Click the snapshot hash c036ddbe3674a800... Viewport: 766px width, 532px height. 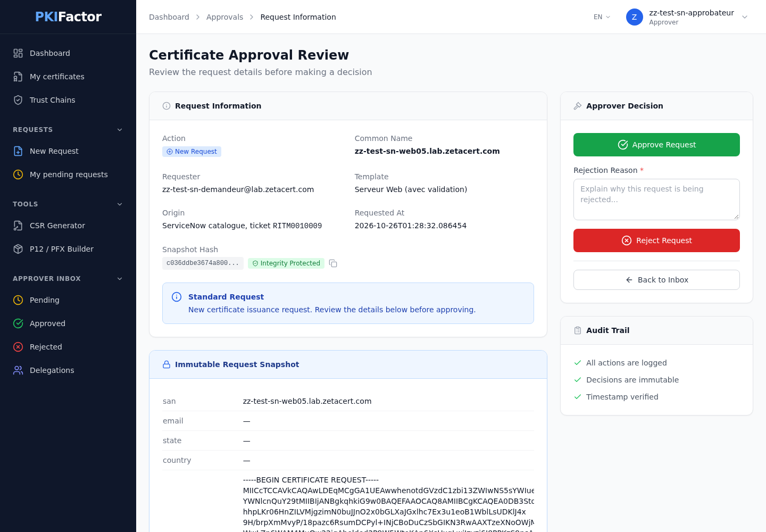pos(203,263)
